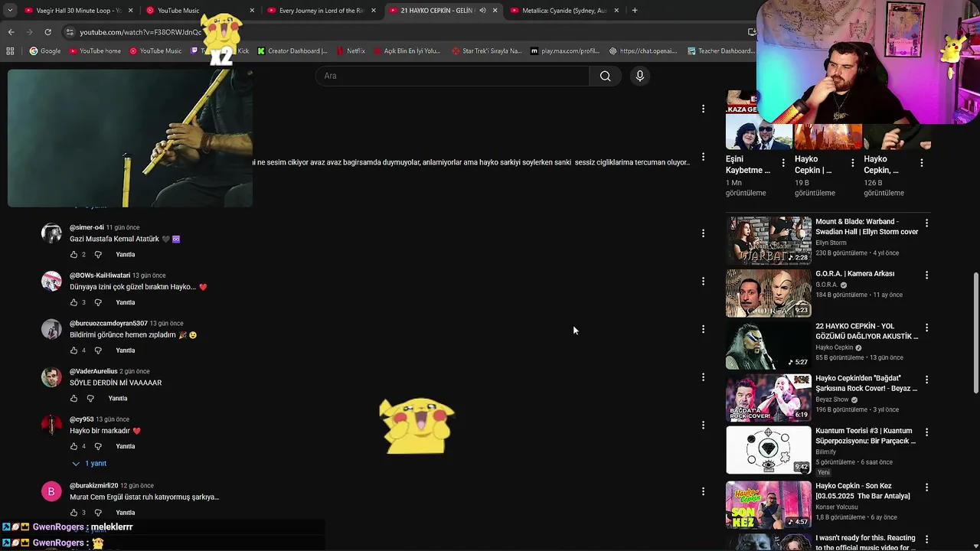The height and width of the screenshot is (551, 980).
Task: Click Yanıtla under @burakizmirli20 comment
Action: (126, 513)
